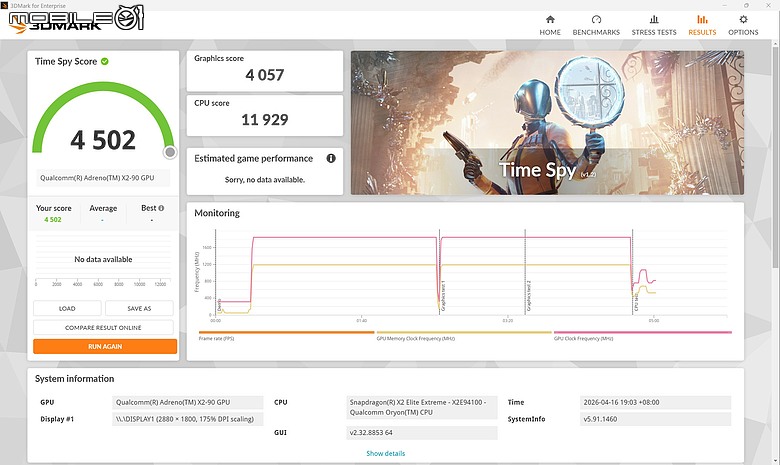Click the GUI version v2.32.8853 64

pyautogui.click(x=422, y=433)
